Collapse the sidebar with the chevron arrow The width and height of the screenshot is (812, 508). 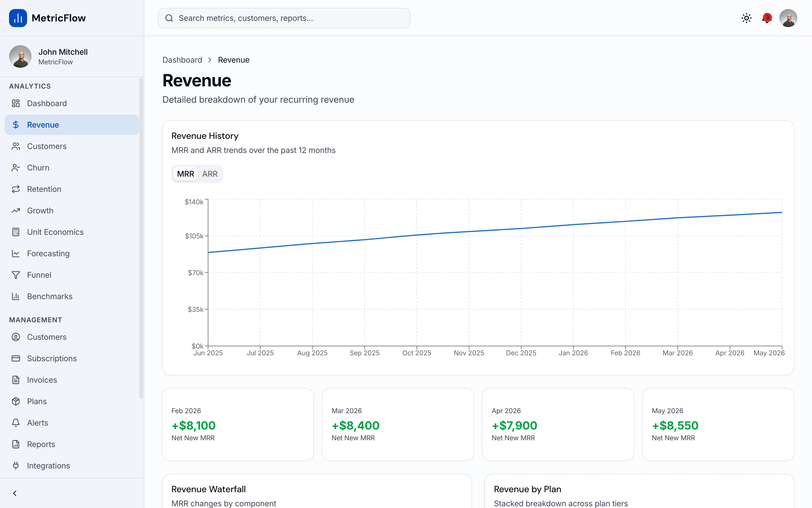point(15,493)
